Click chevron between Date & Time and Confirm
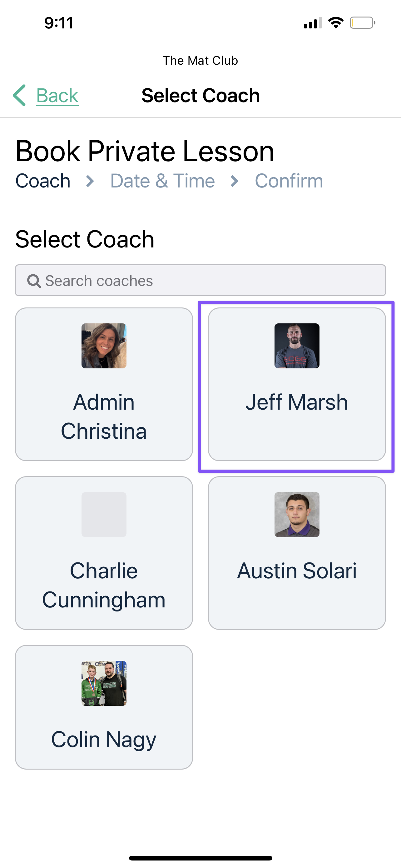Screen dimensions: 401x868 [x=235, y=181]
